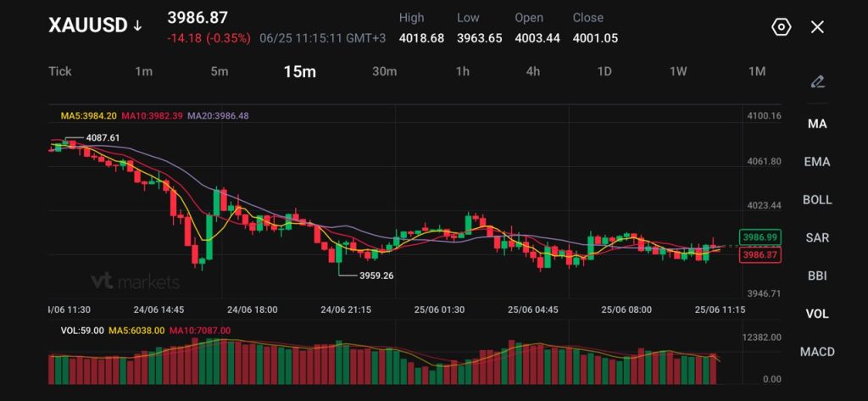Click the 25/06 01:30 time axis label
This screenshot has height=401, width=868.
[x=439, y=309]
